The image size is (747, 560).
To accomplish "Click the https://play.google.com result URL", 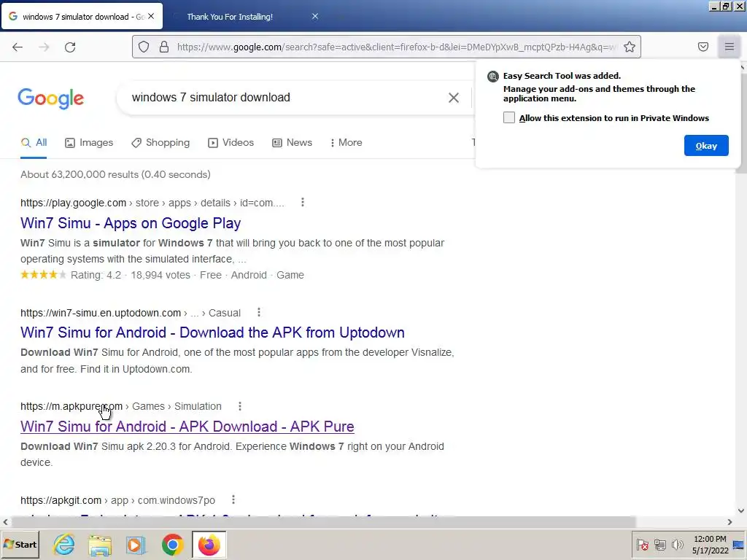I will click(74, 203).
